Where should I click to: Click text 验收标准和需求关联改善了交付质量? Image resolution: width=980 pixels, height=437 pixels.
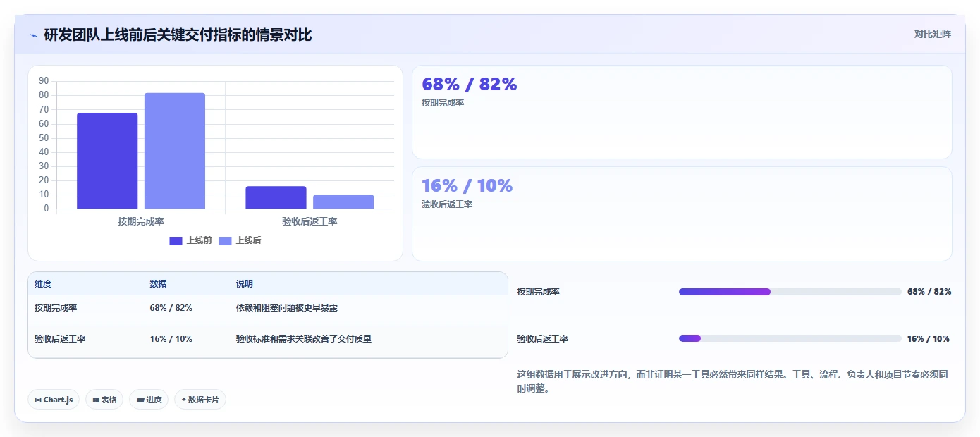304,339
